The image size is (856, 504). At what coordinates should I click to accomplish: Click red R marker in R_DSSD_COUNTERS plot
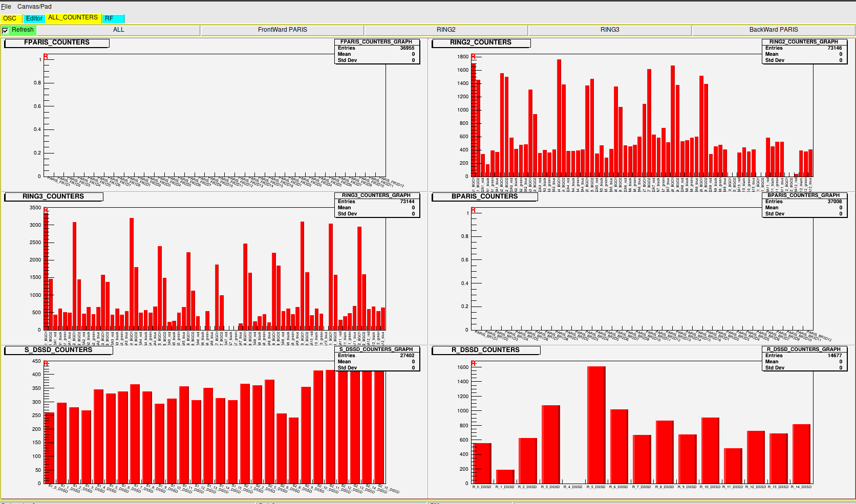pos(473,364)
